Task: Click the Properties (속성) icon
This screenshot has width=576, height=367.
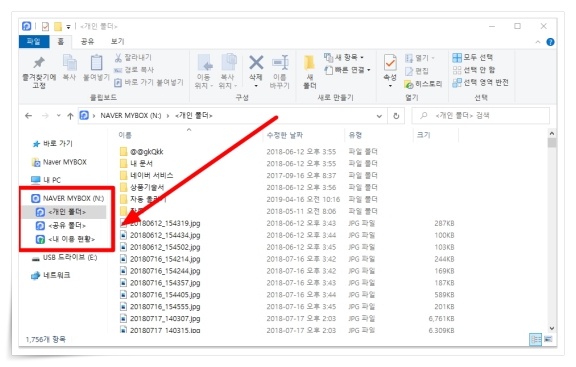Action: pyautogui.click(x=390, y=62)
